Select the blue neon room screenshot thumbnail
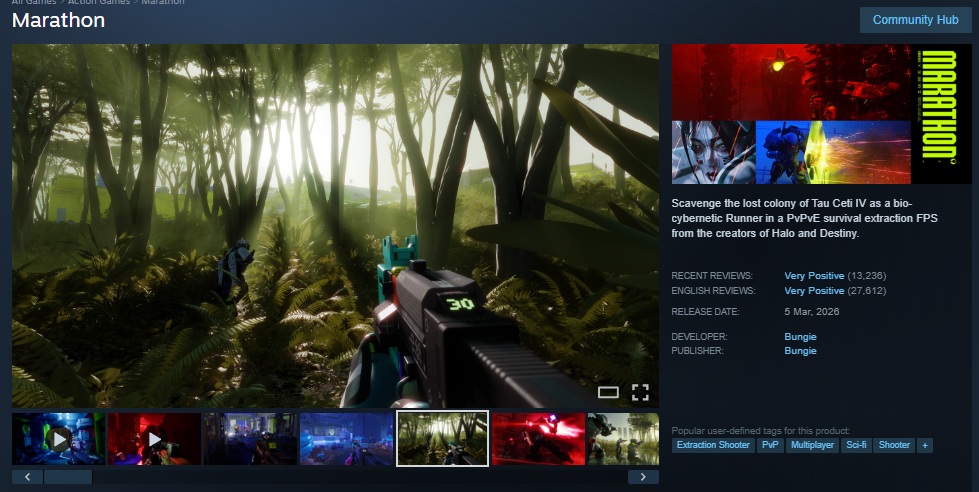This screenshot has height=492, width=979. pyautogui.click(x=347, y=439)
